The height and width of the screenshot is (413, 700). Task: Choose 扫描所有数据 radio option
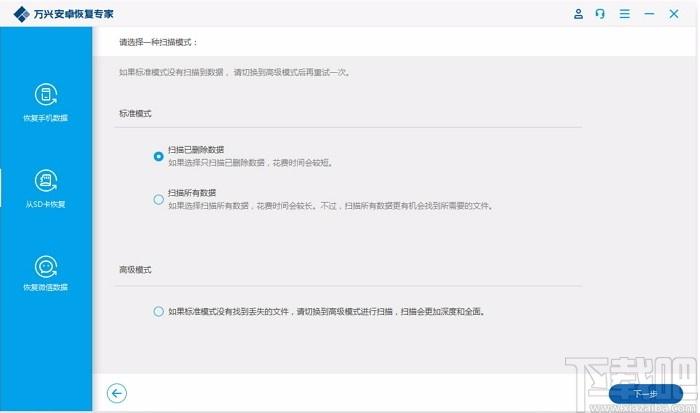click(x=158, y=199)
